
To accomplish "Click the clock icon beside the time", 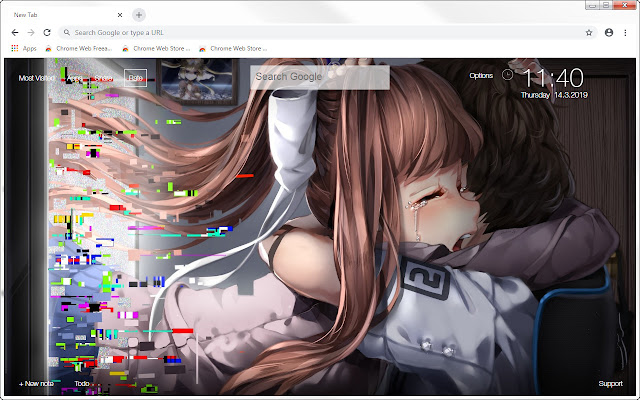I will tap(507, 75).
